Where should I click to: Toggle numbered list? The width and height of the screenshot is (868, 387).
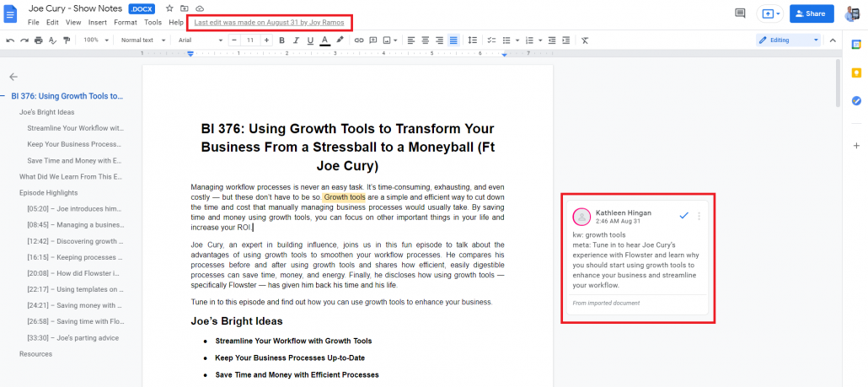(528, 40)
